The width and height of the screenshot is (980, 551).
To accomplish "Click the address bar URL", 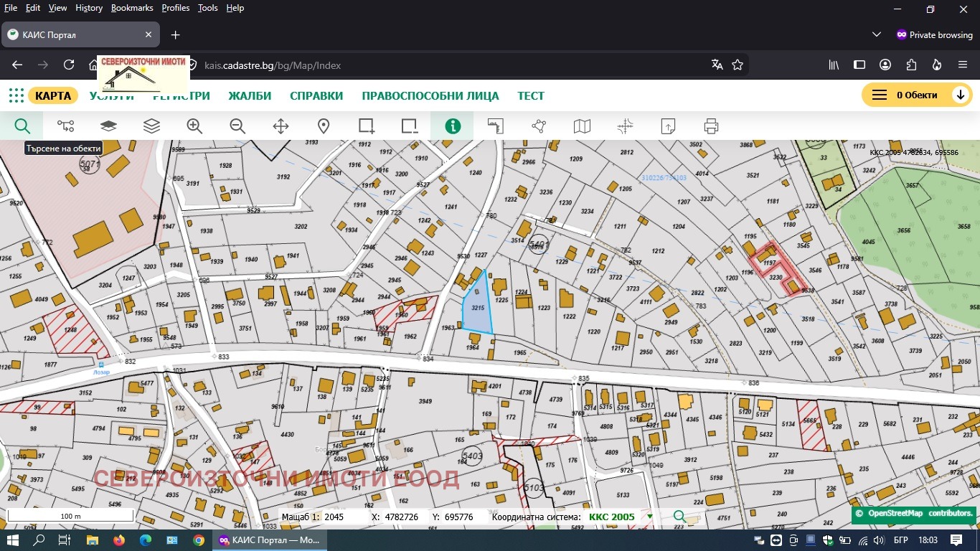I will 273,65.
